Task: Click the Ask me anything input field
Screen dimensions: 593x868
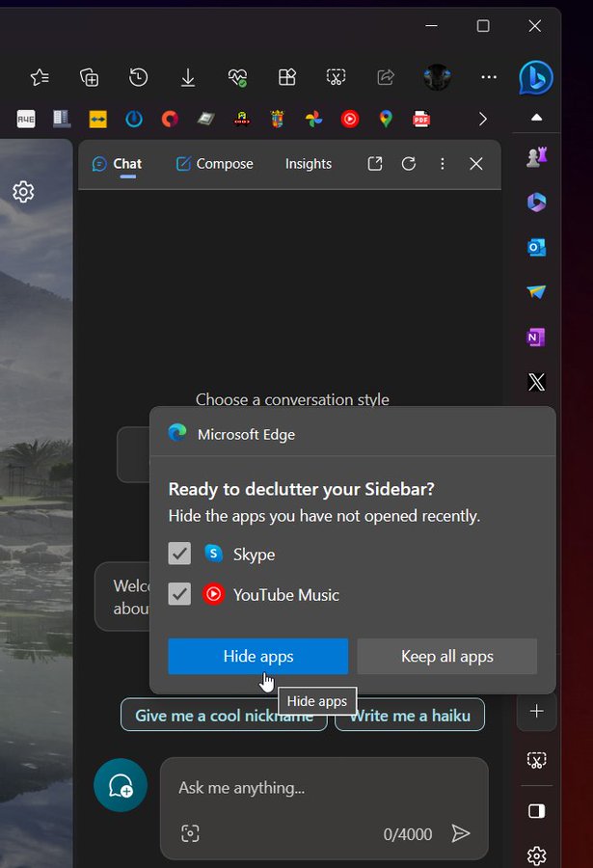Action: click(x=323, y=788)
